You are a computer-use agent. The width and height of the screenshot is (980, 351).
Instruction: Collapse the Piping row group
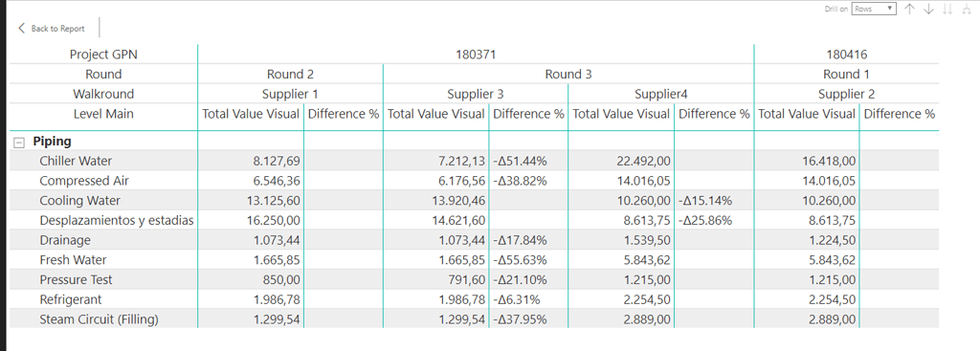19,143
